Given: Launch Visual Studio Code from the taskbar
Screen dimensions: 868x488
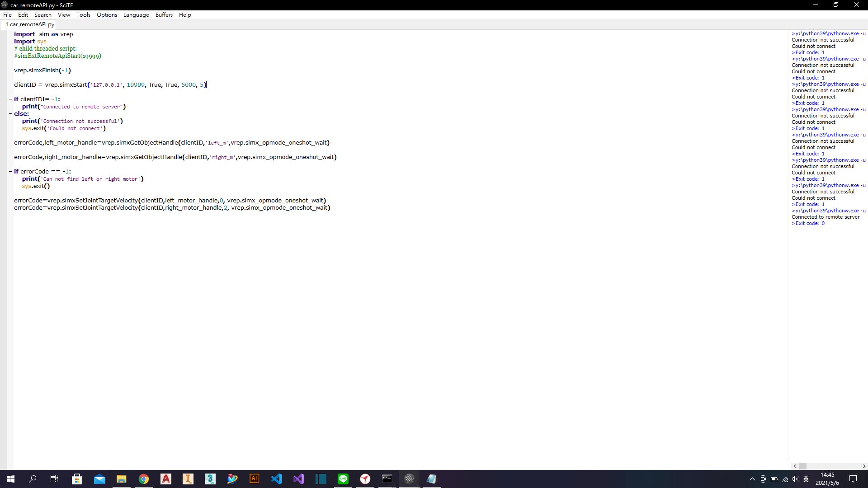Looking at the screenshot, I should [276, 479].
